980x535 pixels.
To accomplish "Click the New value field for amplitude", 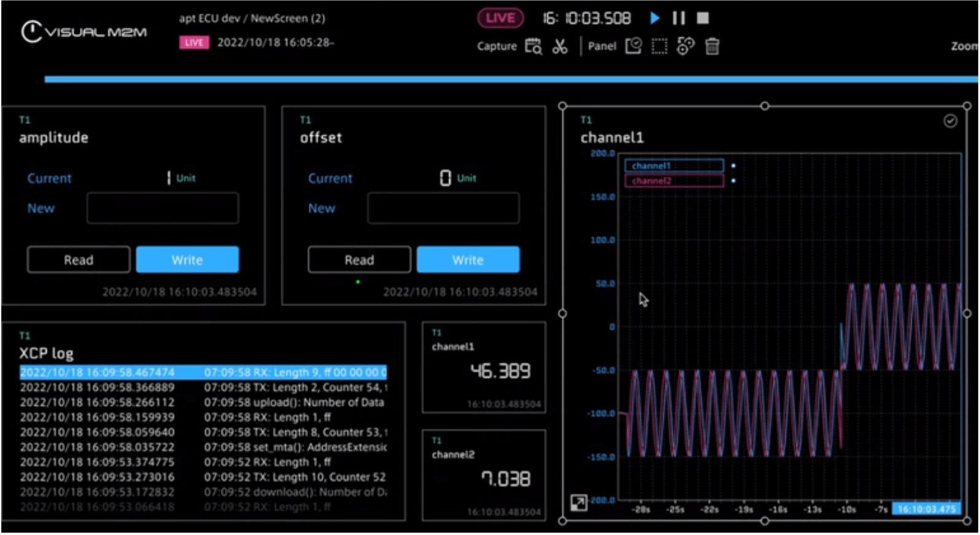I will point(163,208).
